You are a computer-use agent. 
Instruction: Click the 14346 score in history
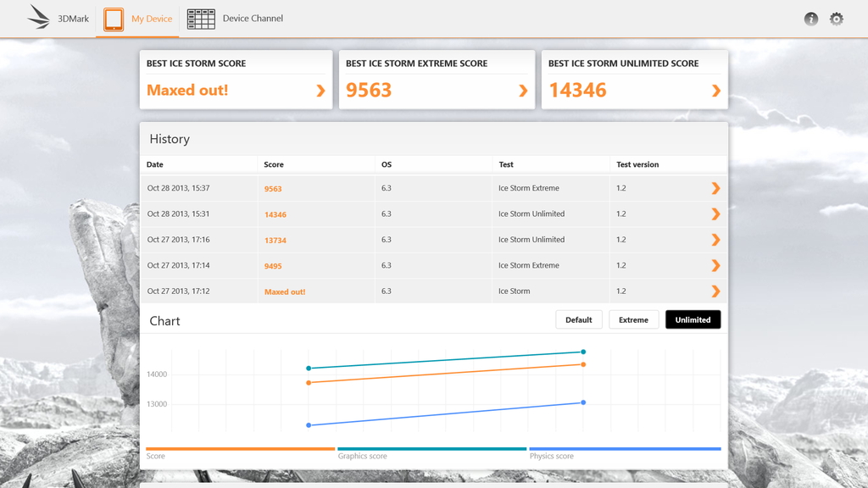(275, 214)
